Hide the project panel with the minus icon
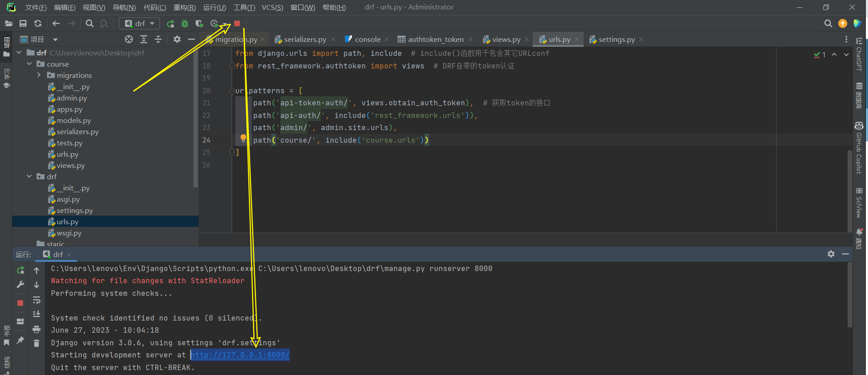 click(192, 39)
